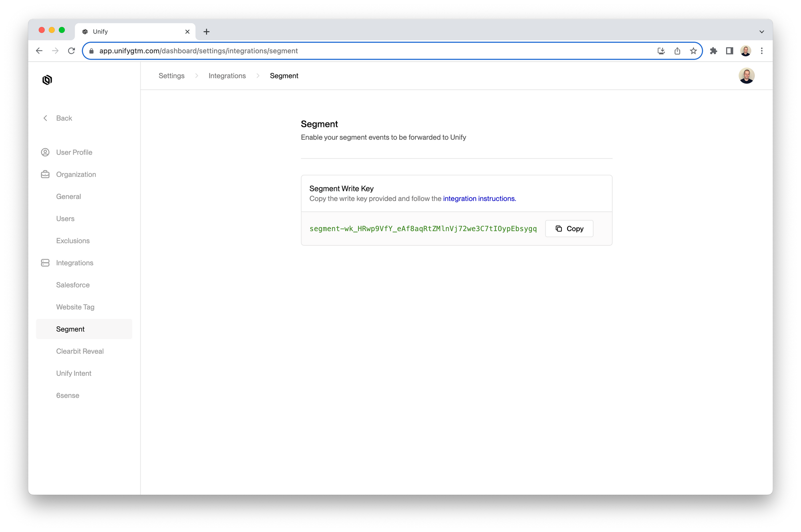Image resolution: width=801 pixels, height=532 pixels.
Task: Click the Back arrow in sidebar
Action: coord(45,118)
